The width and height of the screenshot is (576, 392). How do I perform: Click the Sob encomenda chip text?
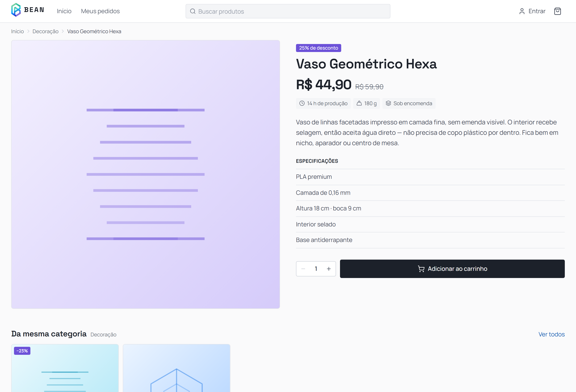pos(412,103)
